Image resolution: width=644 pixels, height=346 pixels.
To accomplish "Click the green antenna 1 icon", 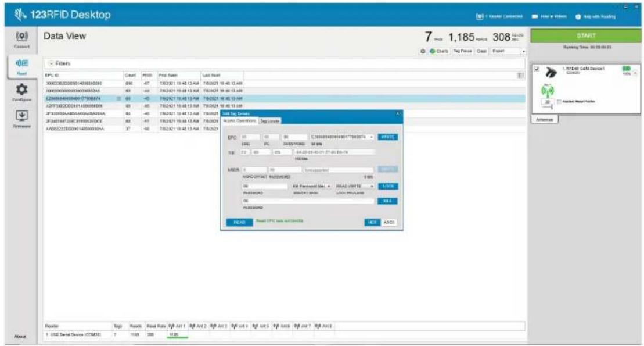I will 548,90.
